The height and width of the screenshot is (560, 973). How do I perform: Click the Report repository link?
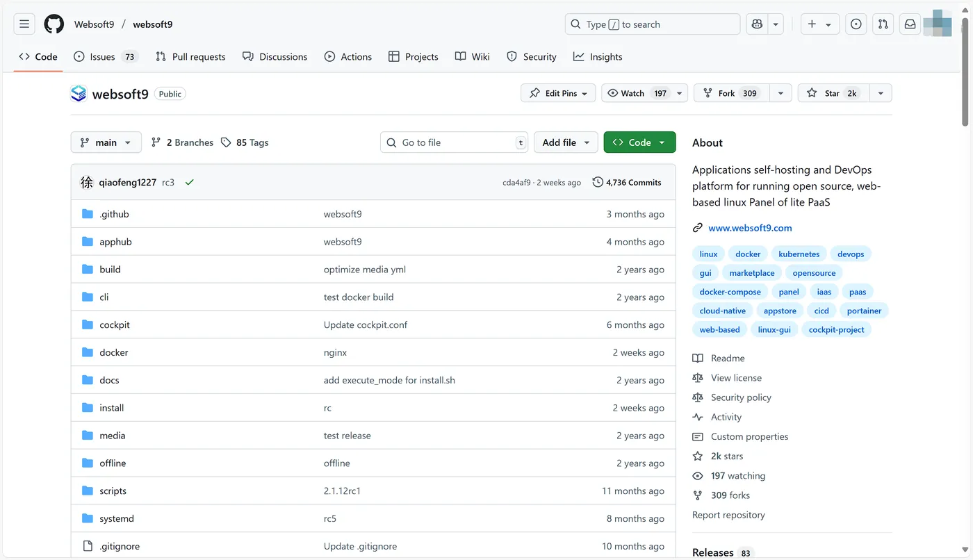pos(728,515)
